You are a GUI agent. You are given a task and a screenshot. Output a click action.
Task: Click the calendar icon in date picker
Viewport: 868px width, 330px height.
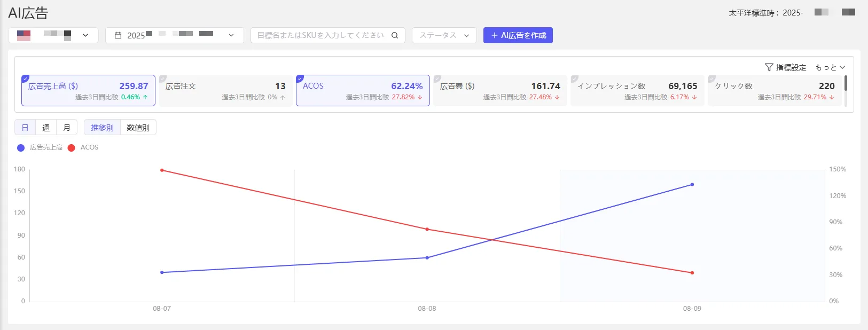coord(118,35)
